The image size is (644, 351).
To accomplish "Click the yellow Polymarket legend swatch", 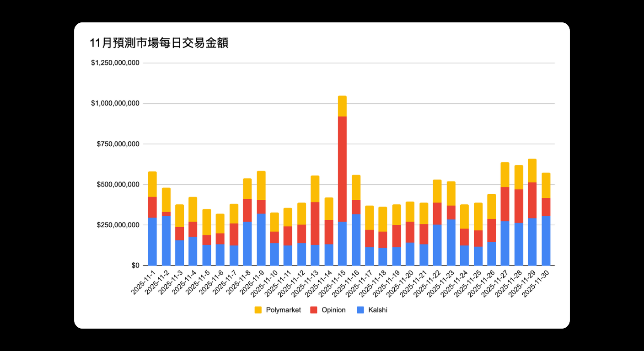I will coord(259,310).
